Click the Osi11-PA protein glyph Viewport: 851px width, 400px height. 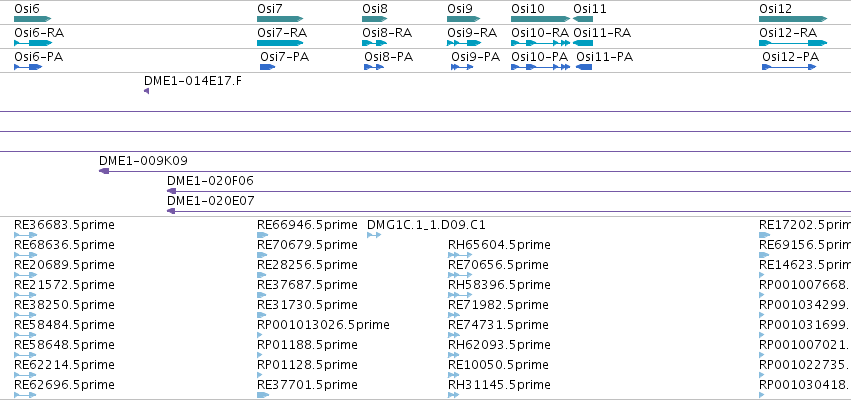click(x=584, y=67)
